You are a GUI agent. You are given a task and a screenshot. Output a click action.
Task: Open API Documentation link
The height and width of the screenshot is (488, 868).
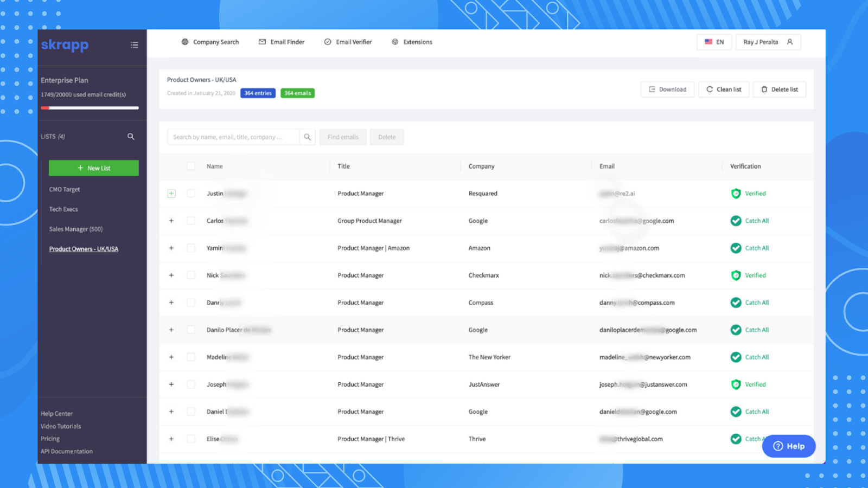click(67, 451)
